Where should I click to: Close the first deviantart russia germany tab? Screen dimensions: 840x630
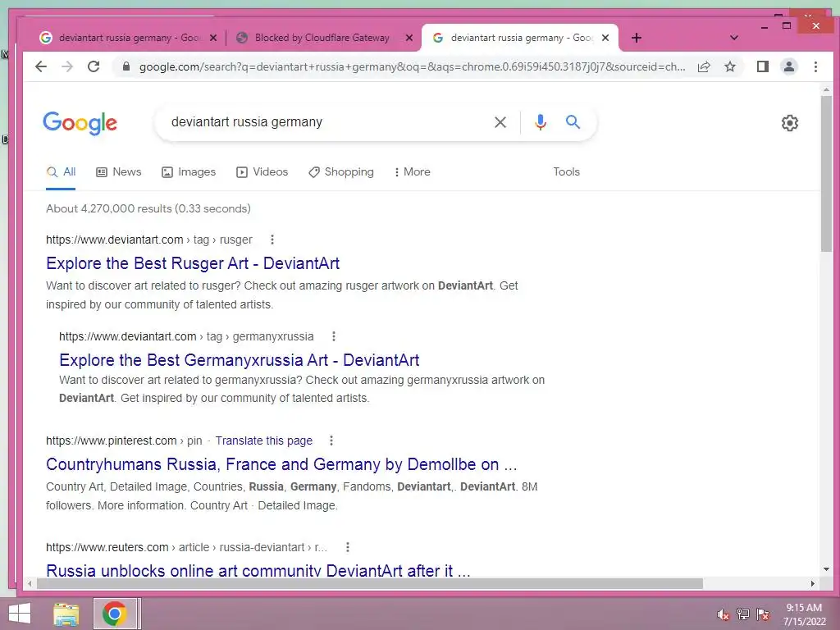pos(212,38)
